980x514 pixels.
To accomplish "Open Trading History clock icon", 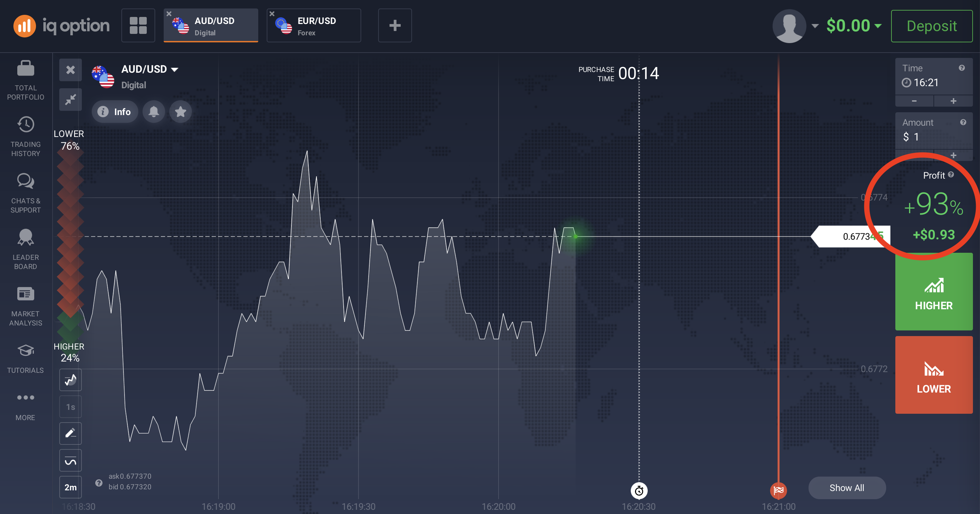I will (x=25, y=125).
